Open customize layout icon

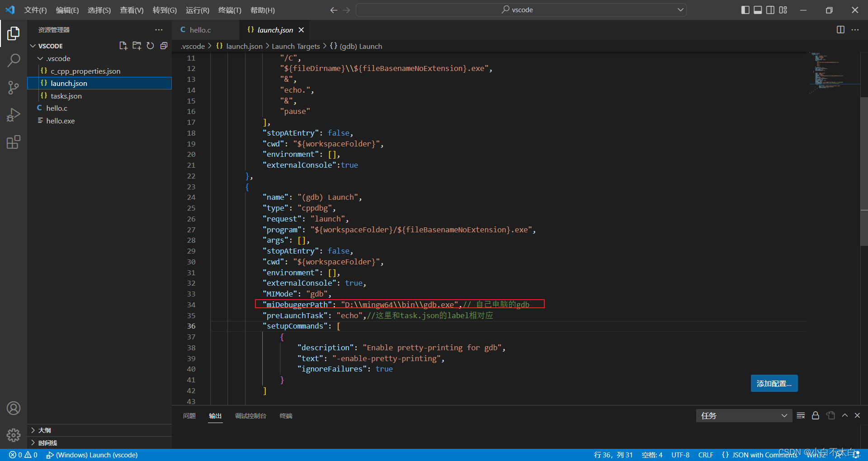click(x=783, y=10)
